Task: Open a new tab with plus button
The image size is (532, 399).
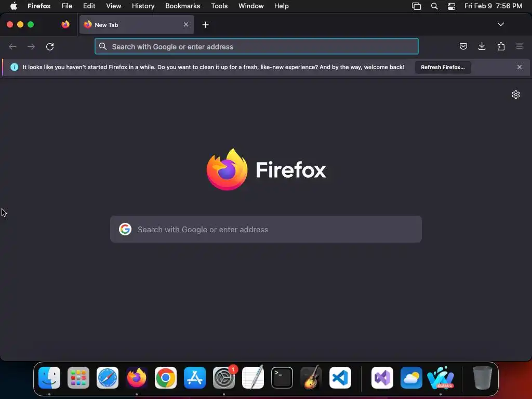Action: [205, 25]
